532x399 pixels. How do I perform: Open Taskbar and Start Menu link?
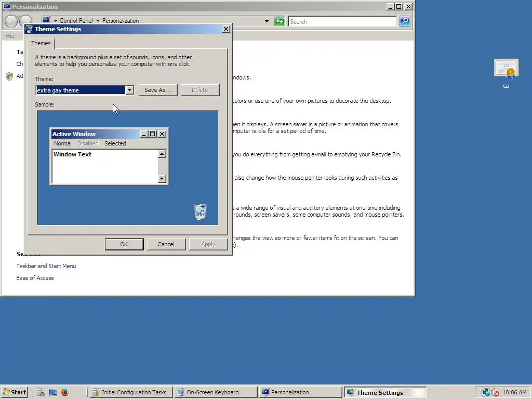coord(46,266)
